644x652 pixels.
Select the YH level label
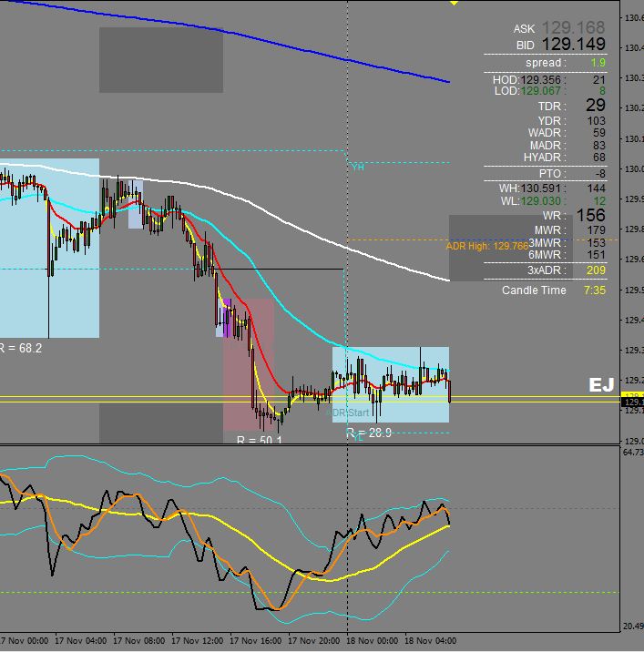pyautogui.click(x=357, y=167)
